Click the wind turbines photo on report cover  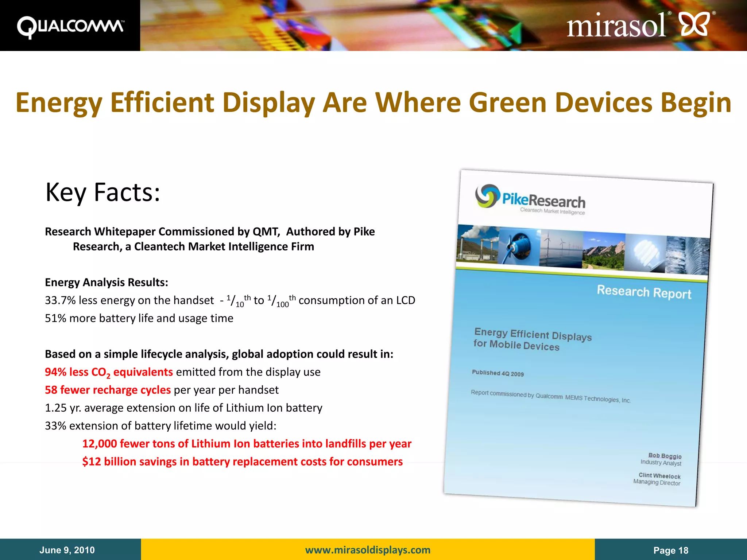click(x=561, y=249)
